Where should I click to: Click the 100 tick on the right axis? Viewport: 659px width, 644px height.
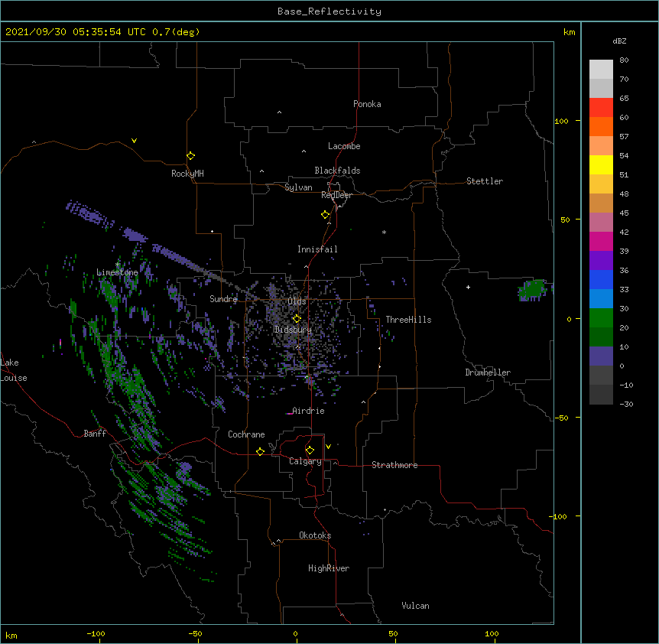point(561,121)
